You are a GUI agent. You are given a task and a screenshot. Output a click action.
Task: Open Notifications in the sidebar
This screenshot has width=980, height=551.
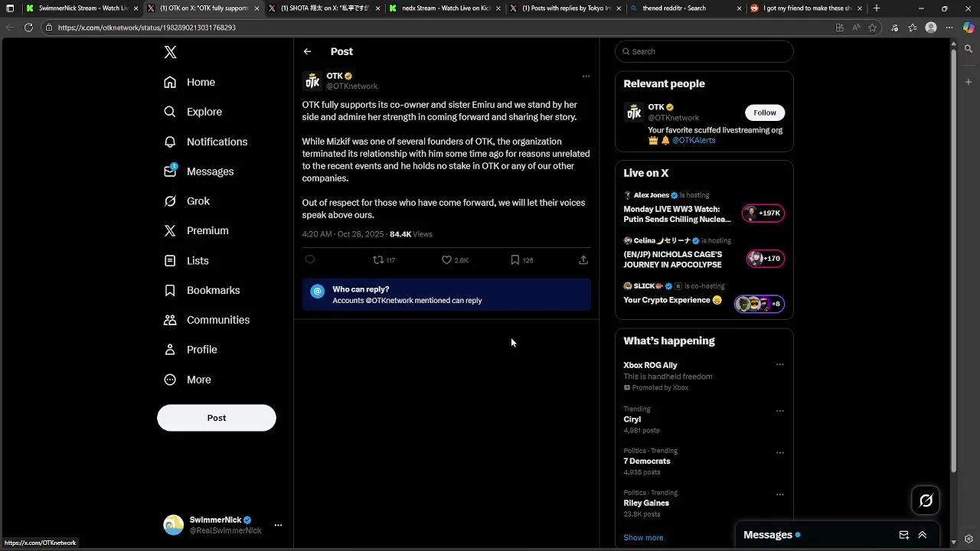coord(206,142)
